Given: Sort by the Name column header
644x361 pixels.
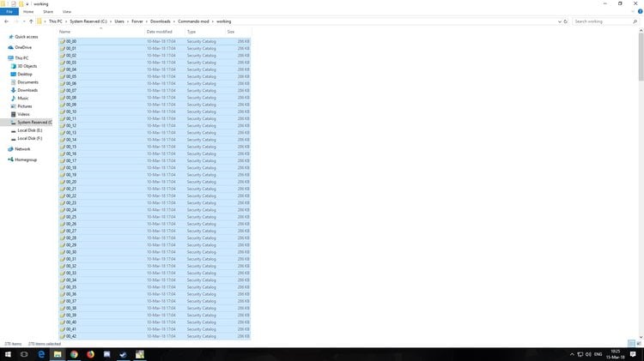Looking at the screenshot, I should 101,32.
